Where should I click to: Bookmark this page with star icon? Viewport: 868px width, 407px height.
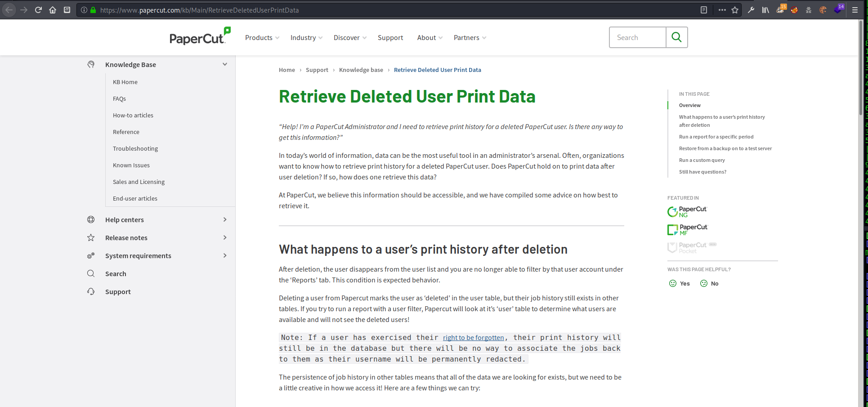pos(735,10)
